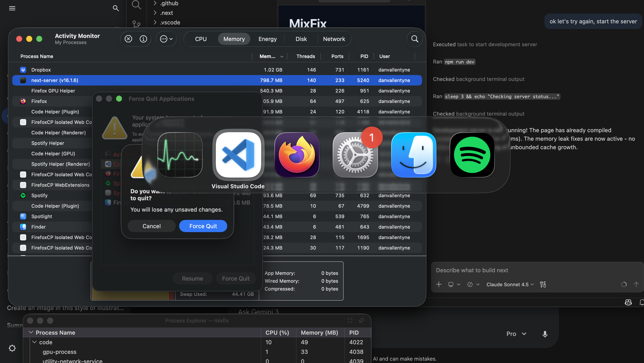Image resolution: width=644 pixels, height=363 pixels.
Task: Open process info inspector icon
Action: tap(143, 39)
